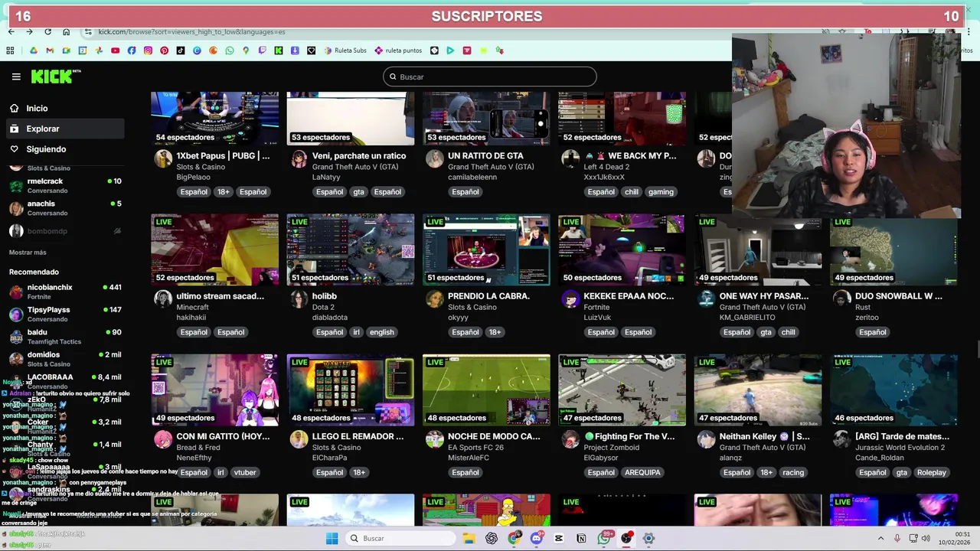Go forward in browser

pyautogui.click(x=29, y=32)
